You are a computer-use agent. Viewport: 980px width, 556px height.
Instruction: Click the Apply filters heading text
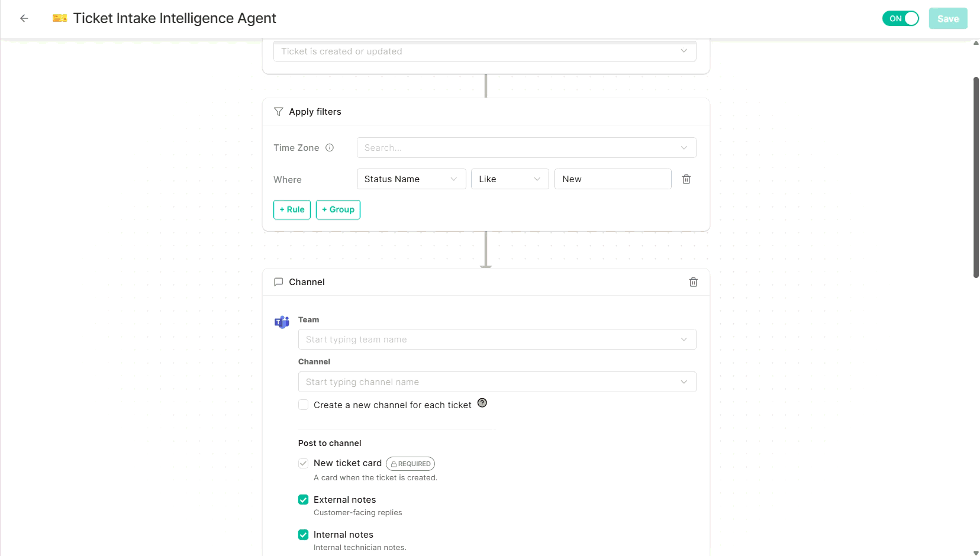(x=315, y=112)
